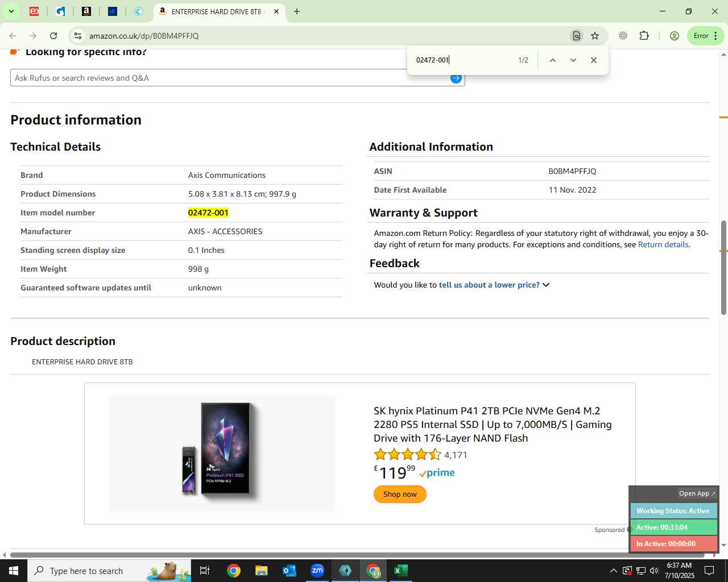The image size is (728, 582).
Task: Click the taskbar 'Type here to search' box
Action: (109, 571)
